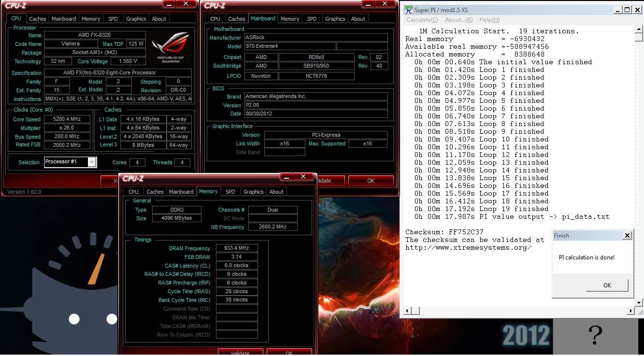Click the DRAM Frequency value 933.4 MHz
The width and height of the screenshot is (644, 356).
click(236, 248)
